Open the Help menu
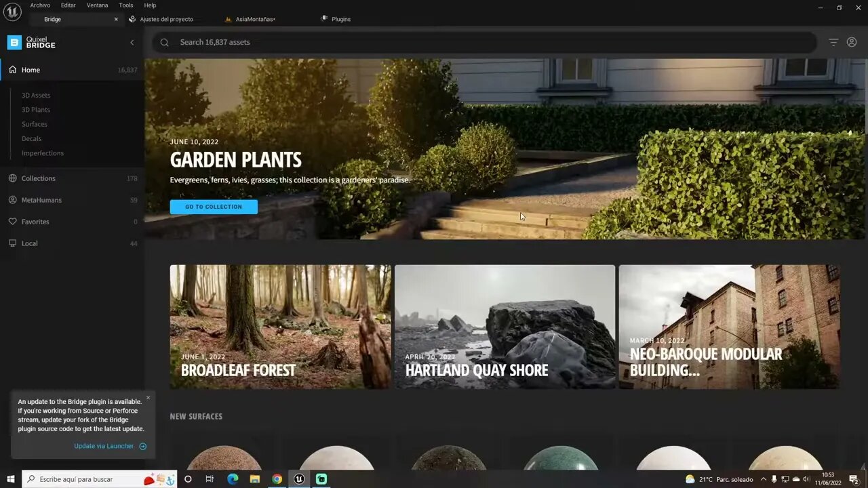Screen dimensions: 868x488 (x=150, y=5)
